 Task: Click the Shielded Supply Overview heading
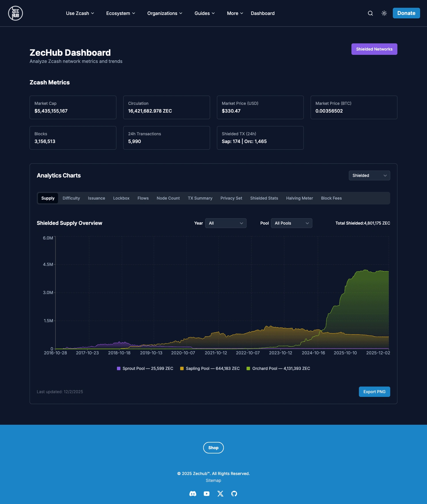(70, 223)
